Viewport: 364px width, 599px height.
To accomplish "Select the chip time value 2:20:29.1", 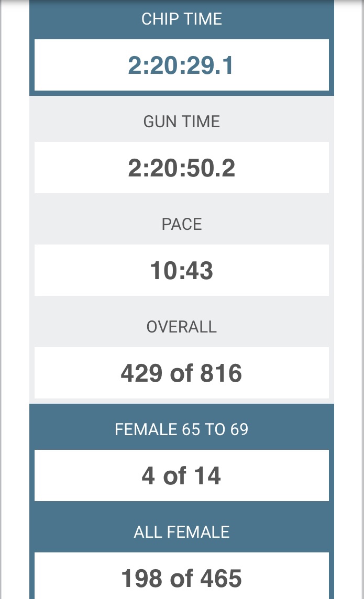I will point(181,66).
